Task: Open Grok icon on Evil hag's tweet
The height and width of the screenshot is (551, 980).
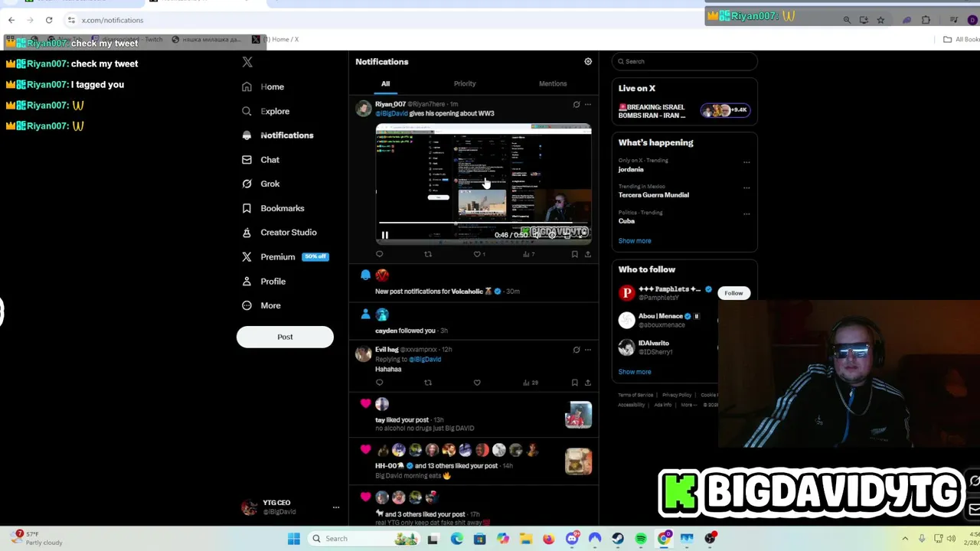Action: (577, 350)
